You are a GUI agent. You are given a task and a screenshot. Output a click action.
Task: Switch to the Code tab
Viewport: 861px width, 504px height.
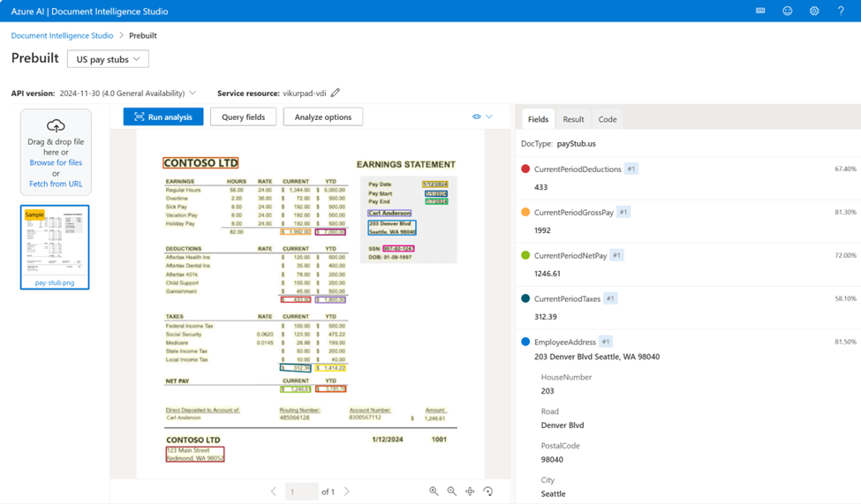tap(608, 119)
